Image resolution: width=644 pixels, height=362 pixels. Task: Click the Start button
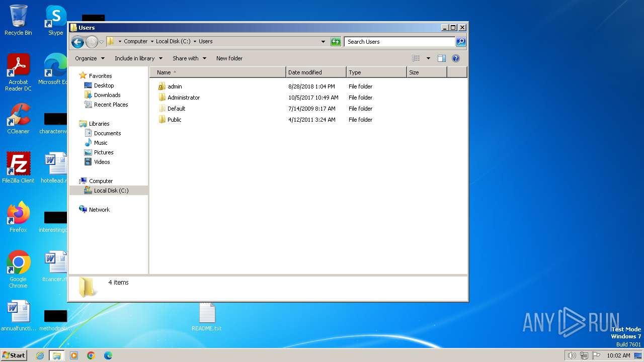coord(14,355)
